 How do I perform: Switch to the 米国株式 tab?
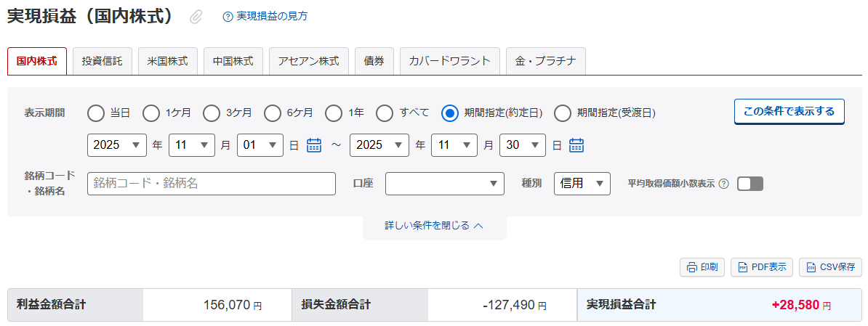(167, 62)
